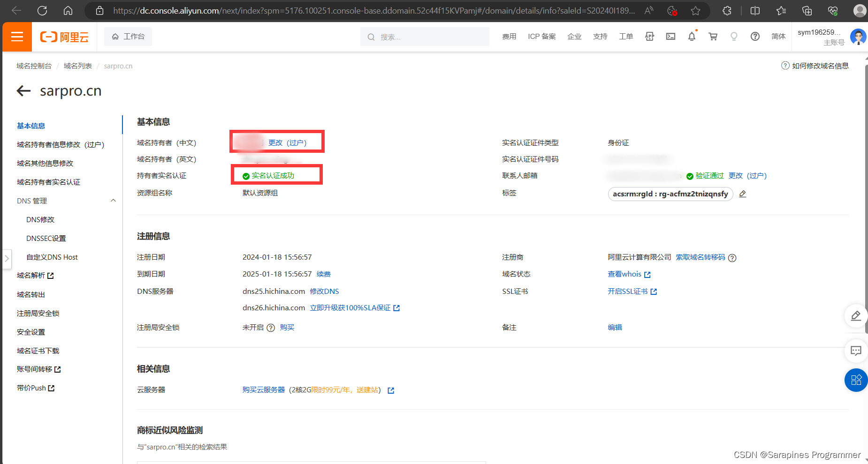Click the 续费 renew link
Image resolution: width=868 pixels, height=464 pixels.
point(323,274)
